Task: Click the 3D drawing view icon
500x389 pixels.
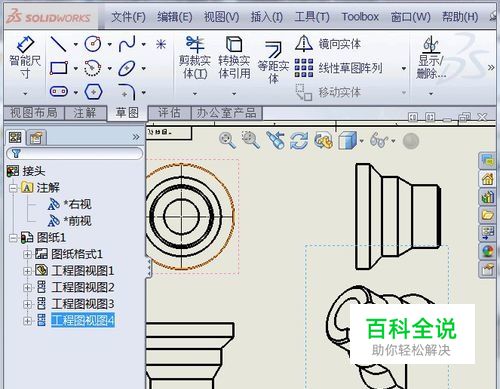Action: pos(323,141)
